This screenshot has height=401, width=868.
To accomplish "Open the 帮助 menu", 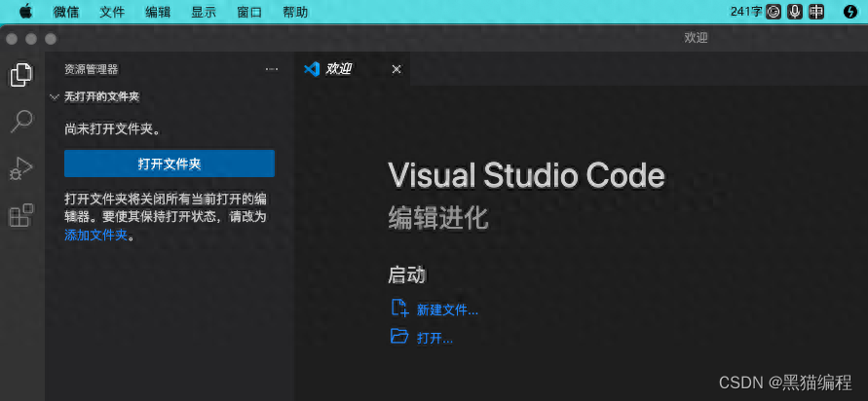I will 295,13.
